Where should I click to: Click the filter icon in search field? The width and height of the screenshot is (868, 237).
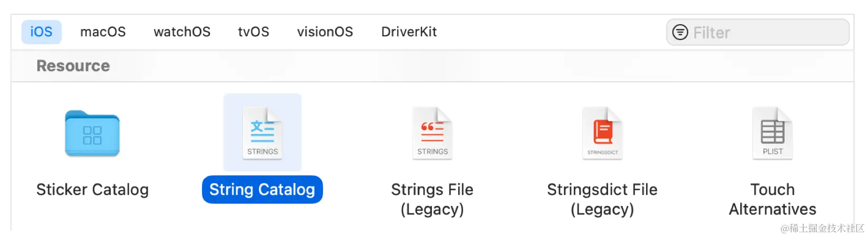click(680, 33)
